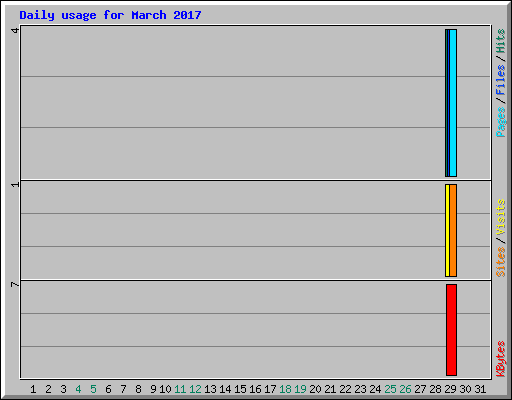Click day 14 on the x-axis
This screenshot has width=512, height=400.
(225, 389)
